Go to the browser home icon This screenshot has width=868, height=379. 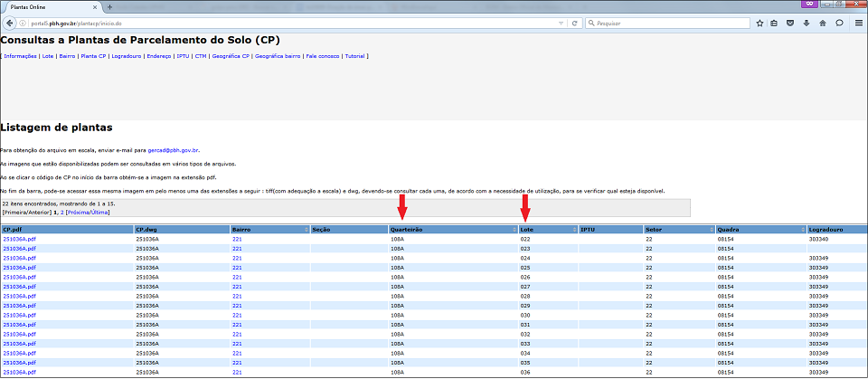coord(823,23)
